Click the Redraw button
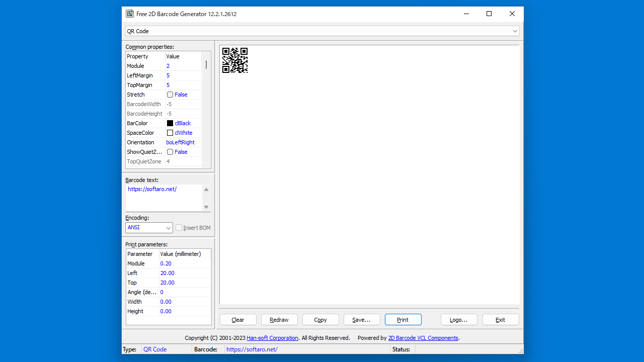644x362 pixels. (x=279, y=320)
